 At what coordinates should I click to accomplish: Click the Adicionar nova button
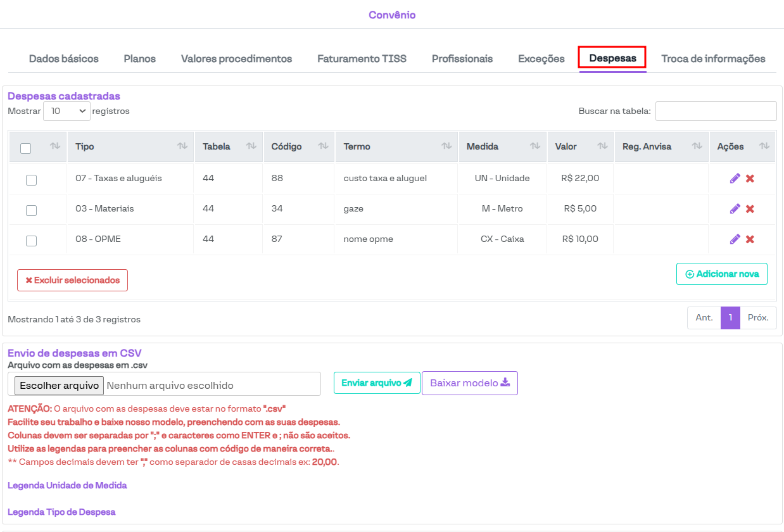click(721, 274)
